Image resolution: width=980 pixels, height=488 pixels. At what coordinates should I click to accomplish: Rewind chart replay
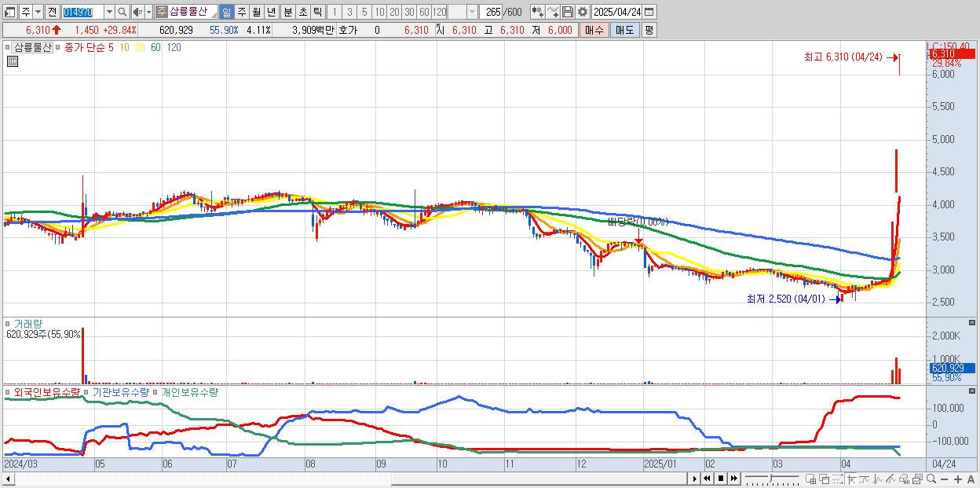(x=707, y=479)
